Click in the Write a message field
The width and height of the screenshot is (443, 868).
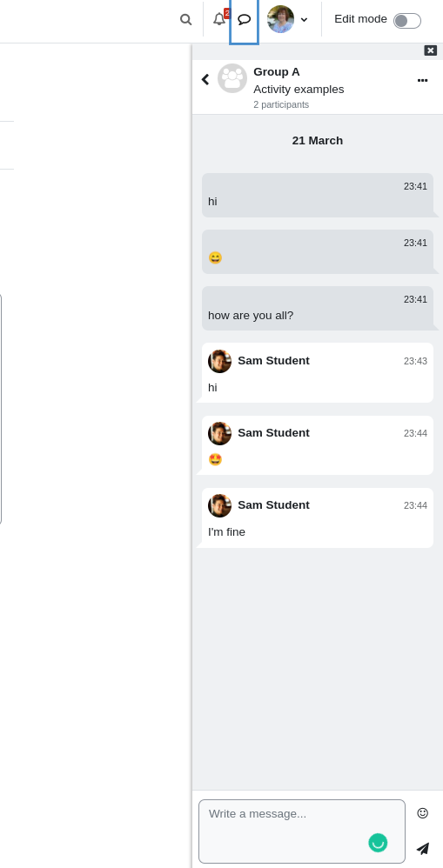[x=302, y=831]
